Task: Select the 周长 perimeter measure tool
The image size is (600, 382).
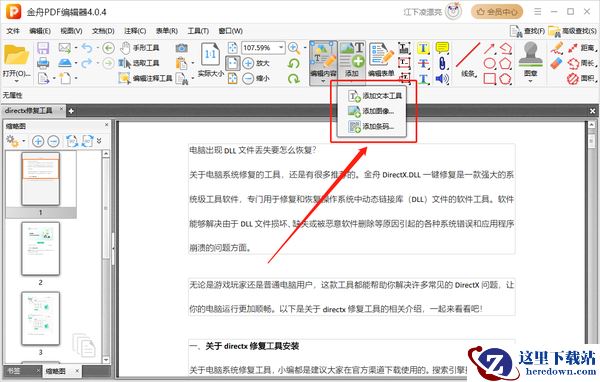Action: pyautogui.click(x=582, y=63)
